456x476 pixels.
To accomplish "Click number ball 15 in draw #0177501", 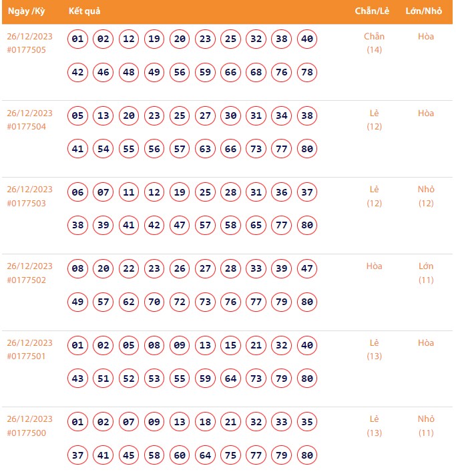I will (x=231, y=346).
